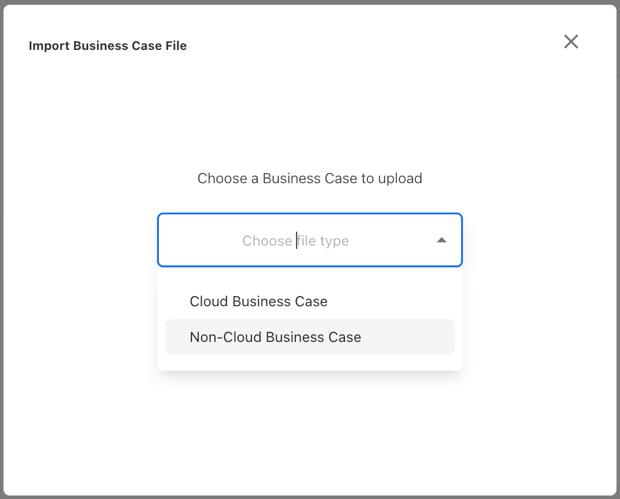Image resolution: width=620 pixels, height=499 pixels.
Task: Click the dropdown caret arrow icon
Action: [x=441, y=240]
